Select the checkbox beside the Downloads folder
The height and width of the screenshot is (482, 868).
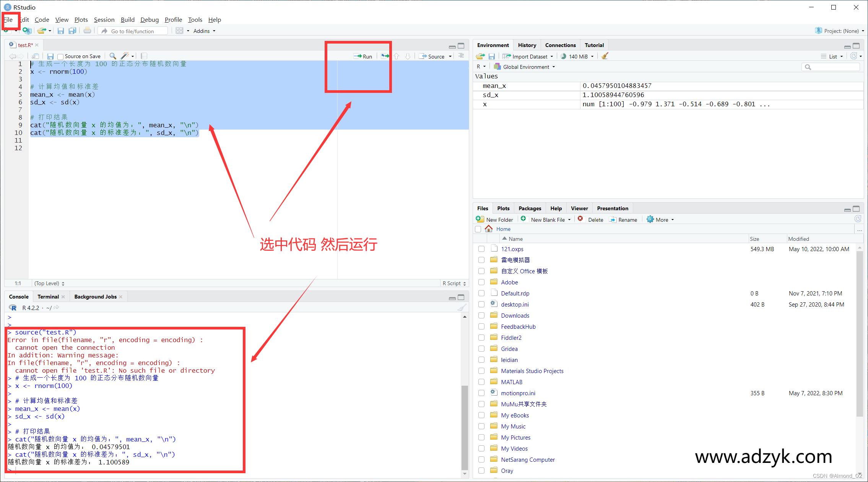pyautogui.click(x=481, y=315)
